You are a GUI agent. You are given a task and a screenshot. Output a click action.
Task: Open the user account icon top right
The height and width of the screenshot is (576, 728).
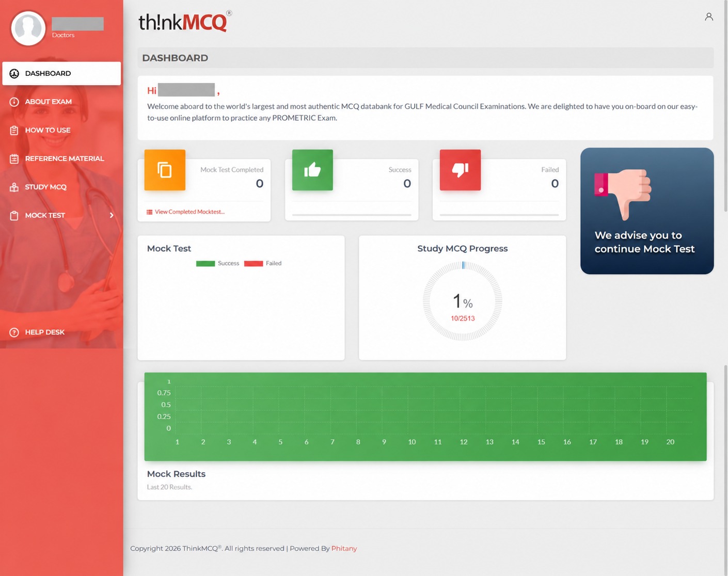pos(709,17)
